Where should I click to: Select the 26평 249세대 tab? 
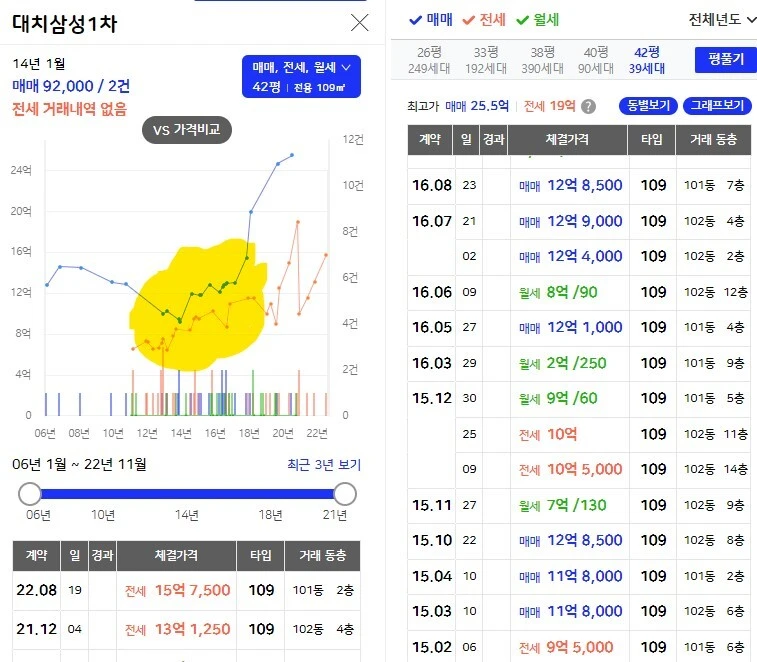point(429,60)
